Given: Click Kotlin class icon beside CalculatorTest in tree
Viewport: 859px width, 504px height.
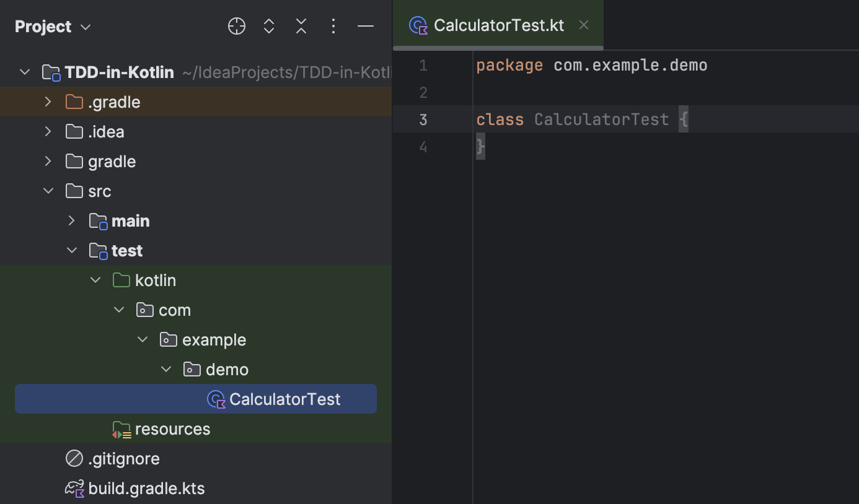Looking at the screenshot, I should [216, 399].
